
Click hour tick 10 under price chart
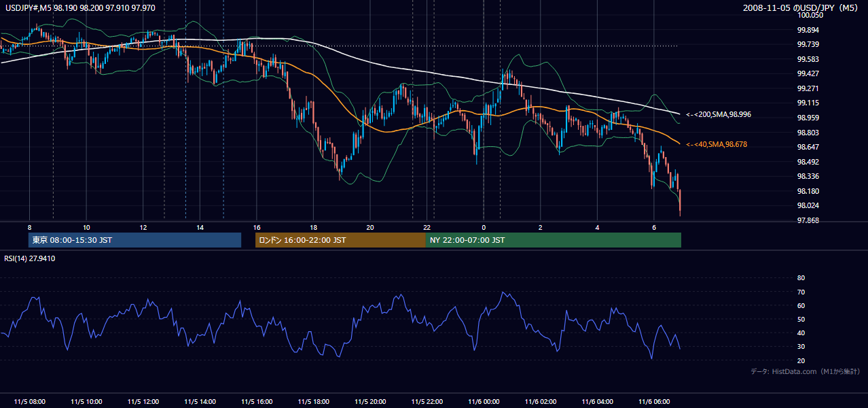point(86,227)
